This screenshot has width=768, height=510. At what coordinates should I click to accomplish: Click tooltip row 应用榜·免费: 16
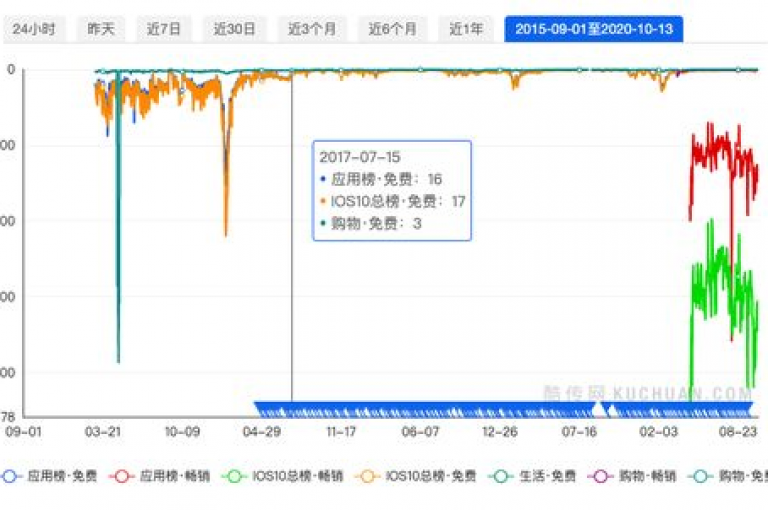[x=381, y=179]
